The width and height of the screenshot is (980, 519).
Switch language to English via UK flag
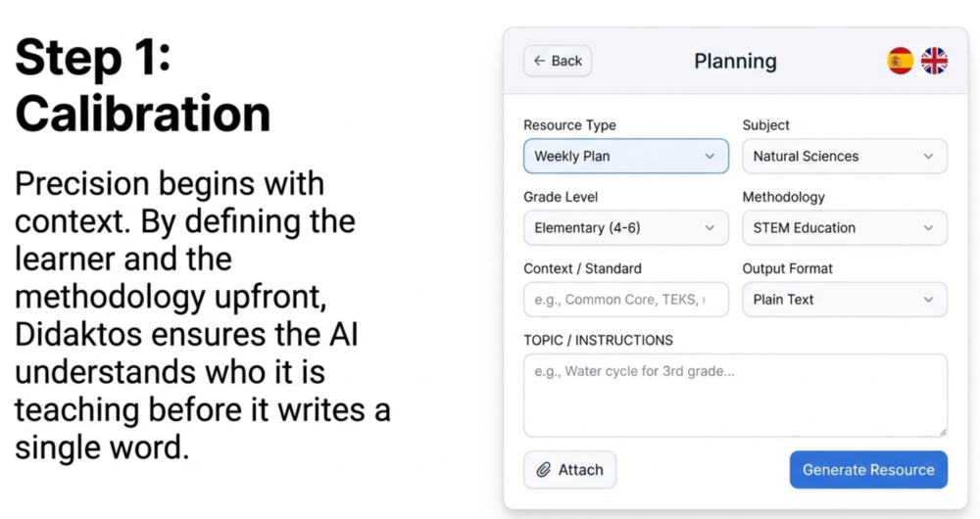point(934,61)
